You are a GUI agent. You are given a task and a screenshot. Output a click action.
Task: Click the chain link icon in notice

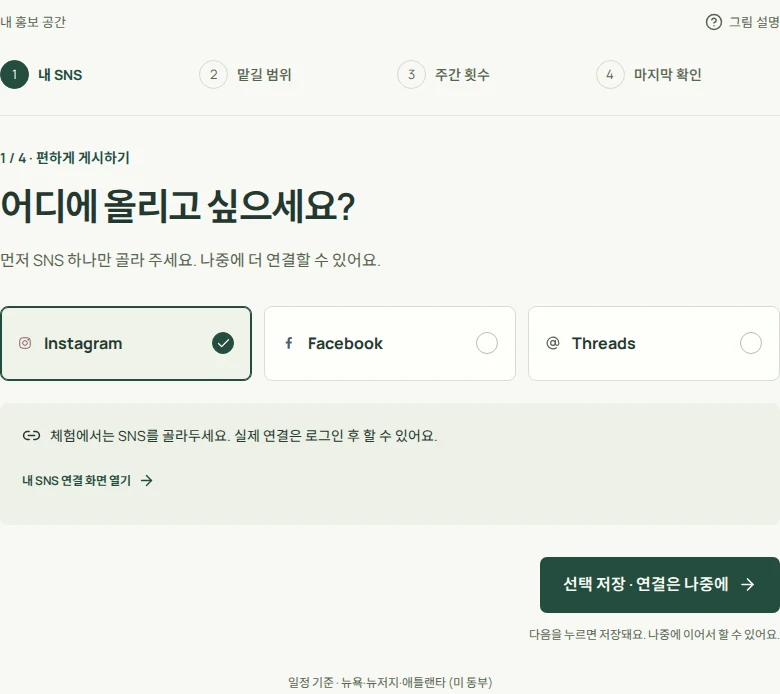pos(31,436)
